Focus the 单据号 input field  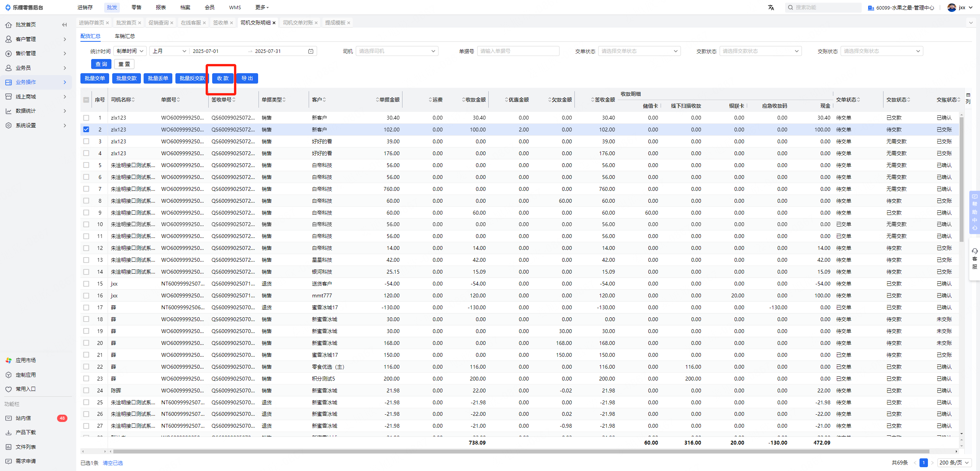point(518,51)
